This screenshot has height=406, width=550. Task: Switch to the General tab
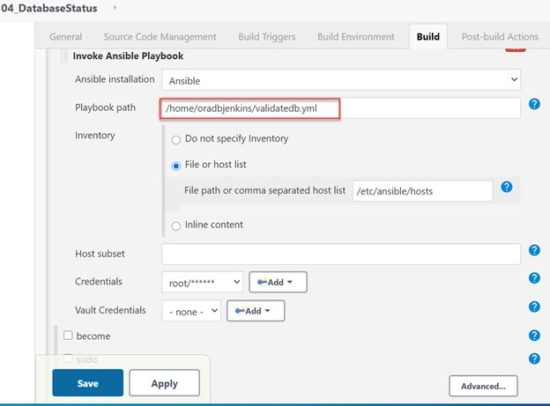pos(66,37)
